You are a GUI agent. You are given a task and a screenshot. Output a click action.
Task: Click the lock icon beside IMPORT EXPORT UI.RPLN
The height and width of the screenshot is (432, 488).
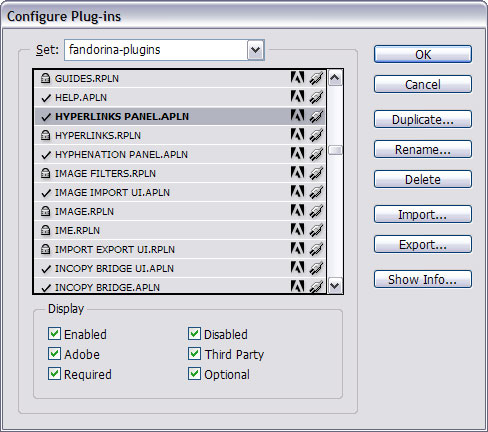pyautogui.click(x=45, y=250)
